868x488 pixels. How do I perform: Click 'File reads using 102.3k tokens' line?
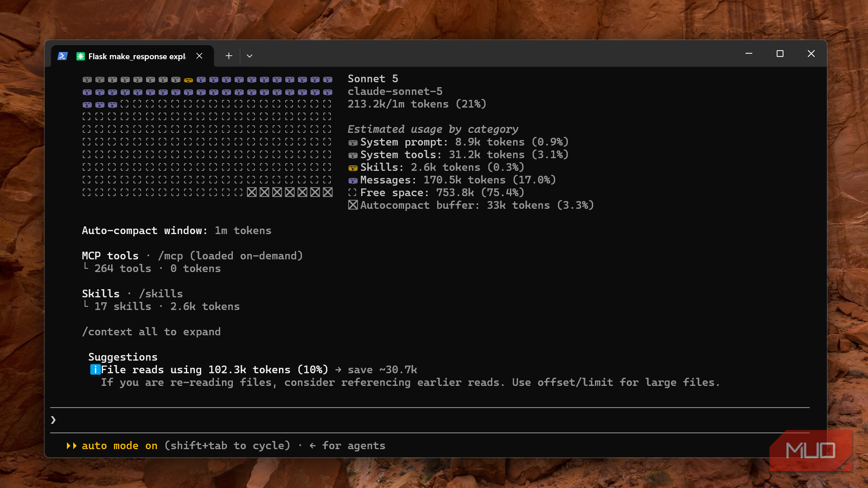(x=215, y=370)
